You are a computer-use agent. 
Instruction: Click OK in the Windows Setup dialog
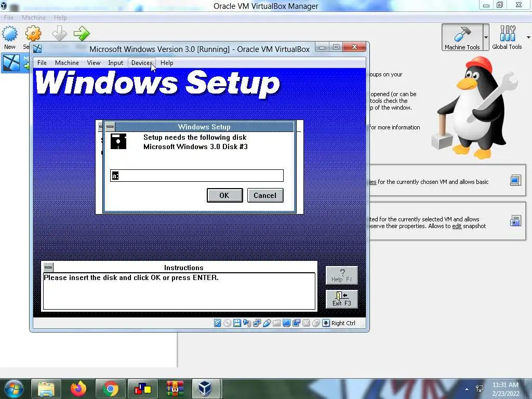tap(224, 195)
